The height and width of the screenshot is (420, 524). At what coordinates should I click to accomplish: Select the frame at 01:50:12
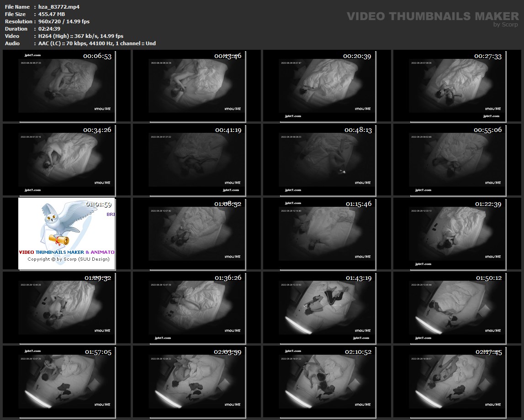click(x=458, y=307)
